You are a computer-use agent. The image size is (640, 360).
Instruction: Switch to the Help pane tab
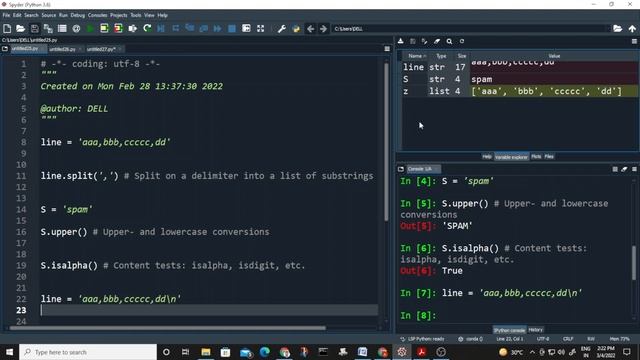coord(487,157)
